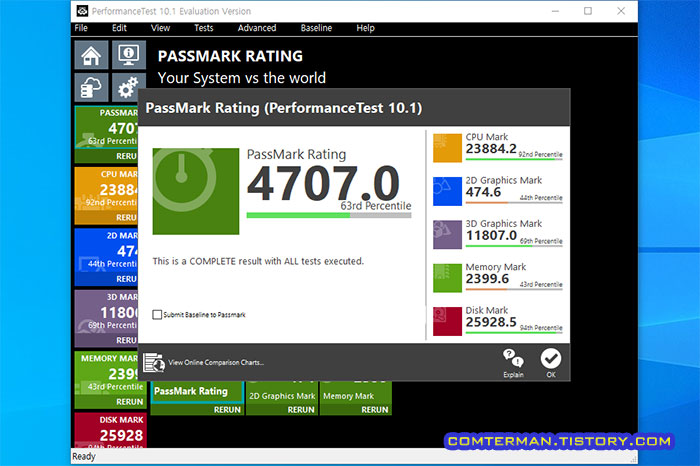Image resolution: width=700 pixels, height=466 pixels.
Task: Select the Memory Mark sidebar tile score
Action: coord(123,374)
